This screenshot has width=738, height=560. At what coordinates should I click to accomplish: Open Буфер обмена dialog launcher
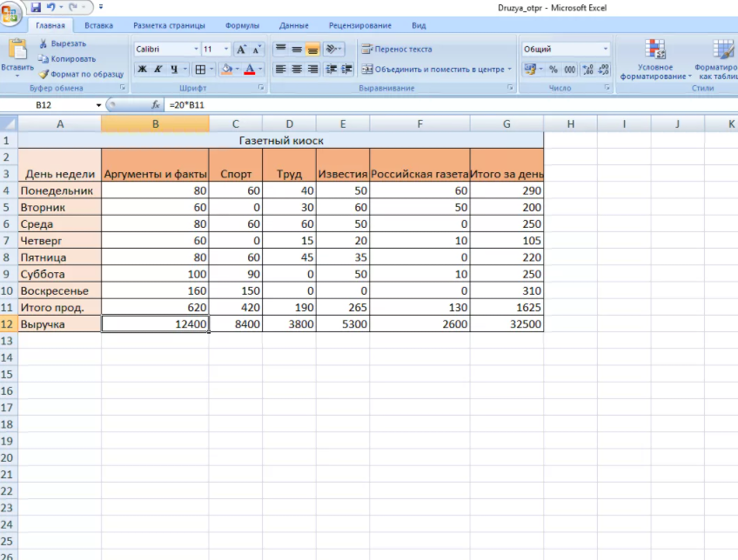coord(123,88)
